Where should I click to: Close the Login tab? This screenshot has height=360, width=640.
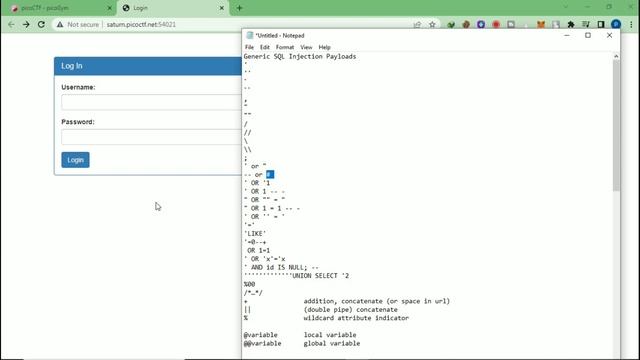pos(222,8)
